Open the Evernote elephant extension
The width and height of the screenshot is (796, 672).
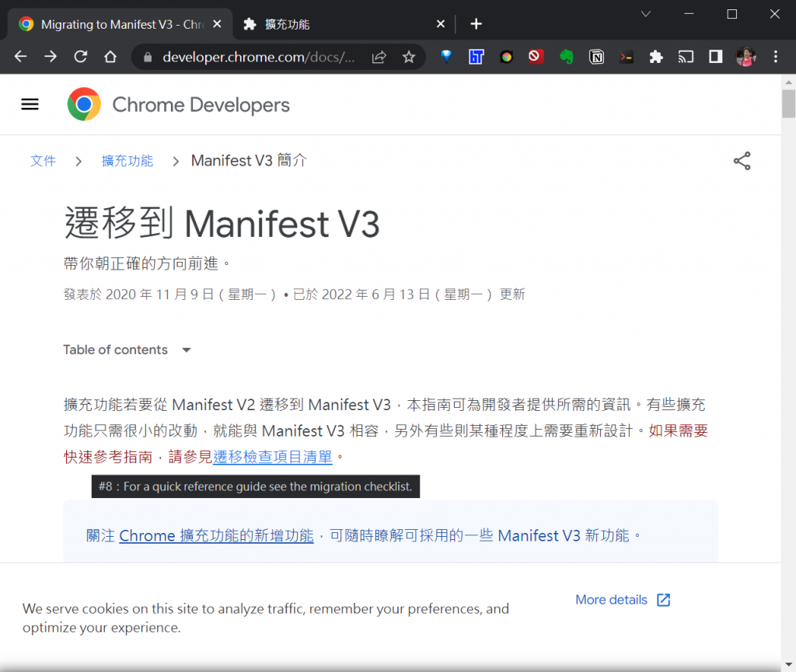tap(566, 56)
